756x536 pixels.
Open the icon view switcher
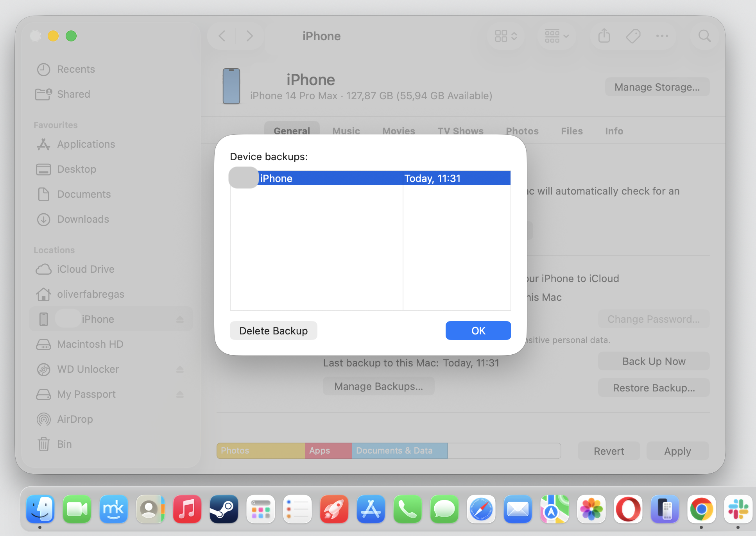[506, 36]
